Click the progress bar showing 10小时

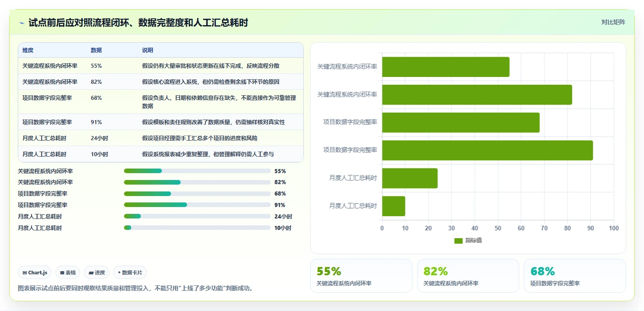coord(197,228)
